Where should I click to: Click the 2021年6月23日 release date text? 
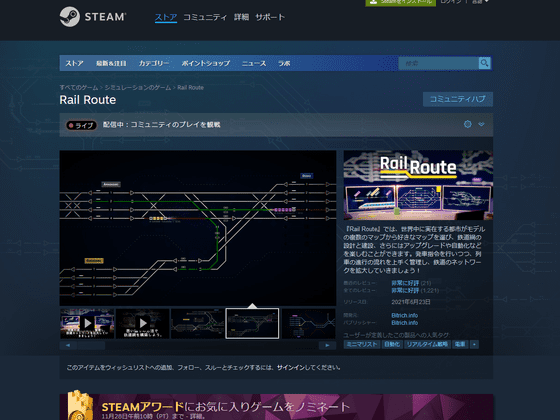(411, 302)
